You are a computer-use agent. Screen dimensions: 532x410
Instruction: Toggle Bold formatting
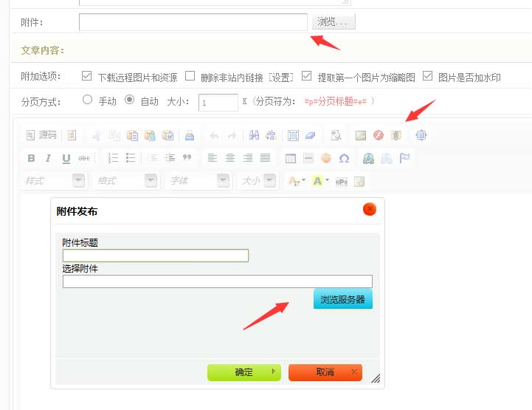tap(31, 158)
